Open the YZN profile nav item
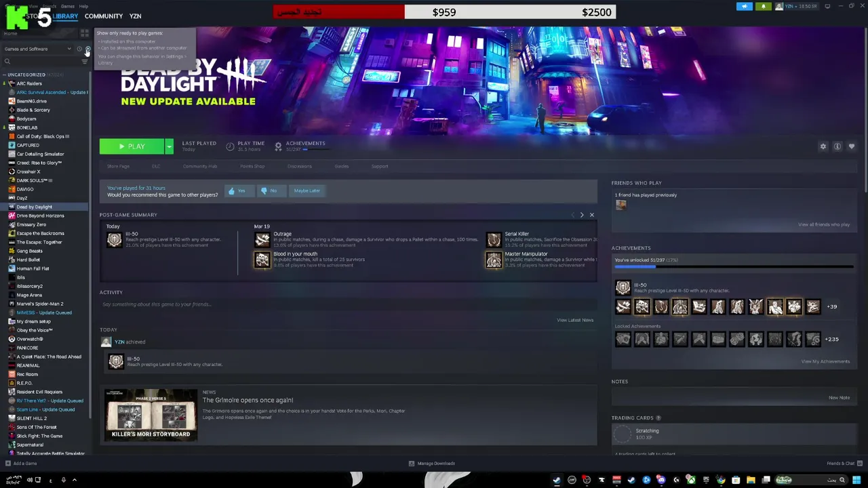This screenshot has width=868, height=488. tap(135, 16)
